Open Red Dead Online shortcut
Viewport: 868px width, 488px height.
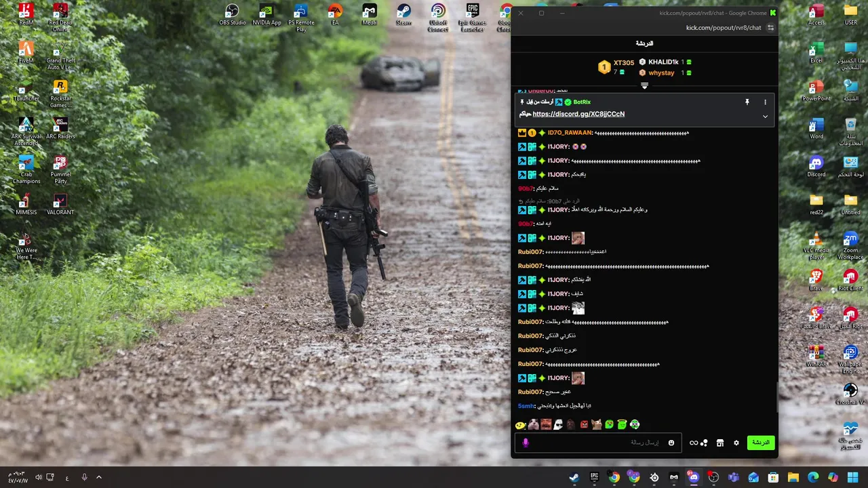[x=60, y=17]
